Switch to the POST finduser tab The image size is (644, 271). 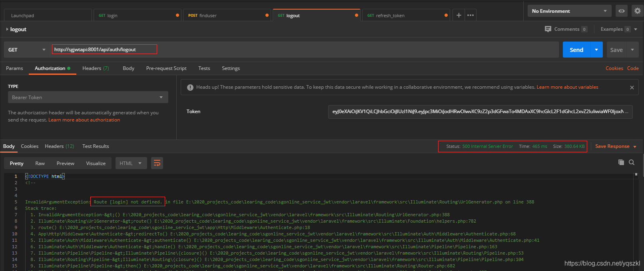click(x=227, y=15)
